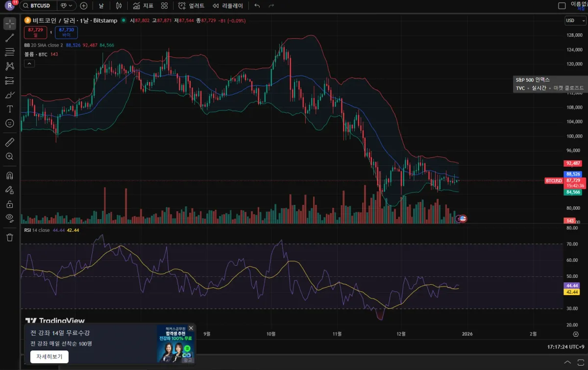The image size is (588, 370).
Task: Open the candlestick chart style selector
Action: [x=119, y=6]
